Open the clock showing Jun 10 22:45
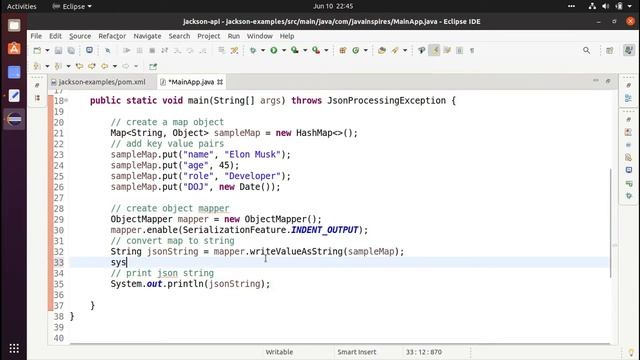Viewport: 640px width, 360px height. pos(333,6)
